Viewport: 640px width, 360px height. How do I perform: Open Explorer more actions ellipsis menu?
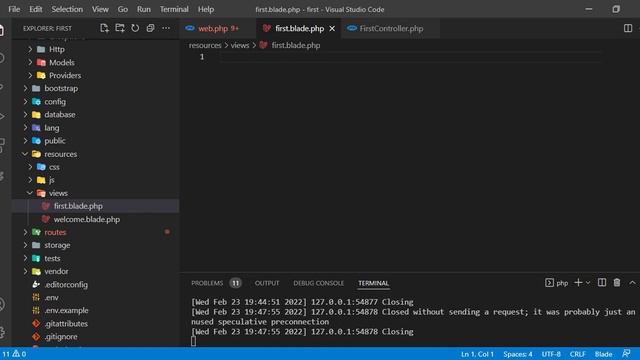click(166, 28)
